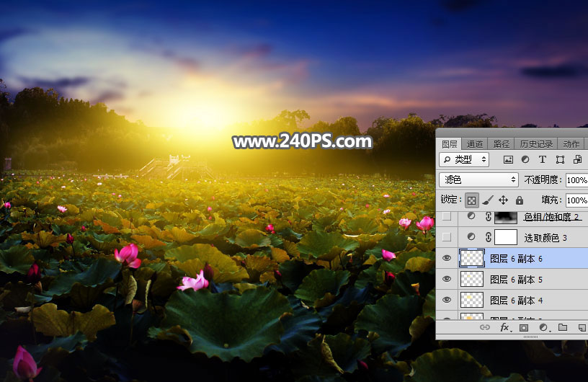Filter layers by type text icon
588x382 pixels.
[x=543, y=159]
